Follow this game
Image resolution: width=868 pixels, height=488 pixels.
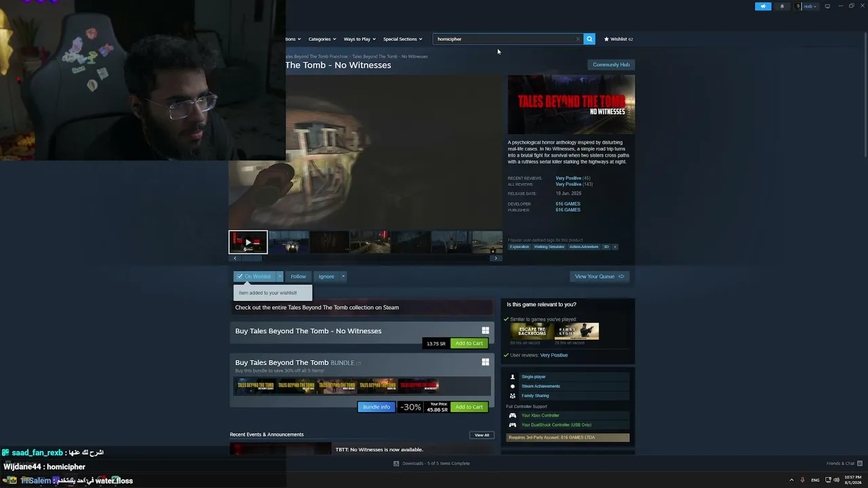point(298,277)
